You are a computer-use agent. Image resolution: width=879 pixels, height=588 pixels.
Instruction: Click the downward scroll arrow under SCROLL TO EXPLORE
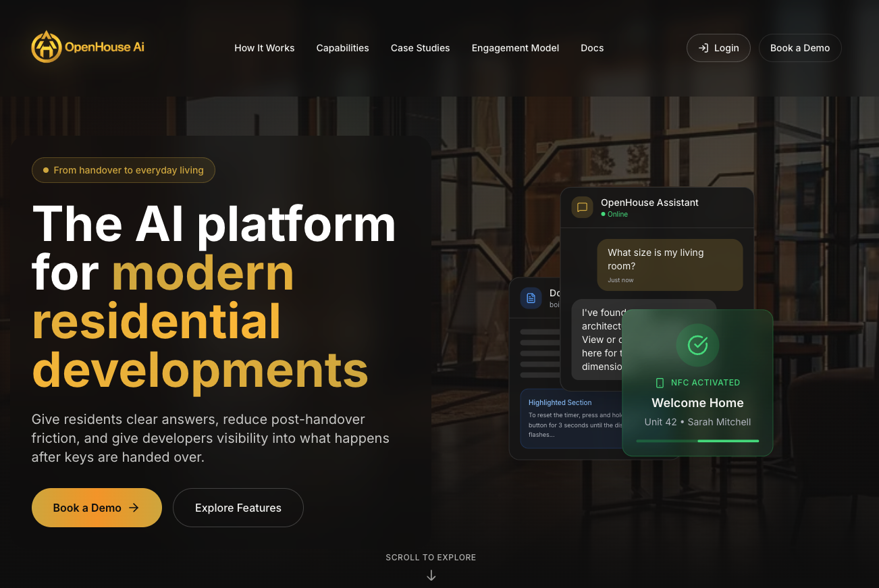431,575
